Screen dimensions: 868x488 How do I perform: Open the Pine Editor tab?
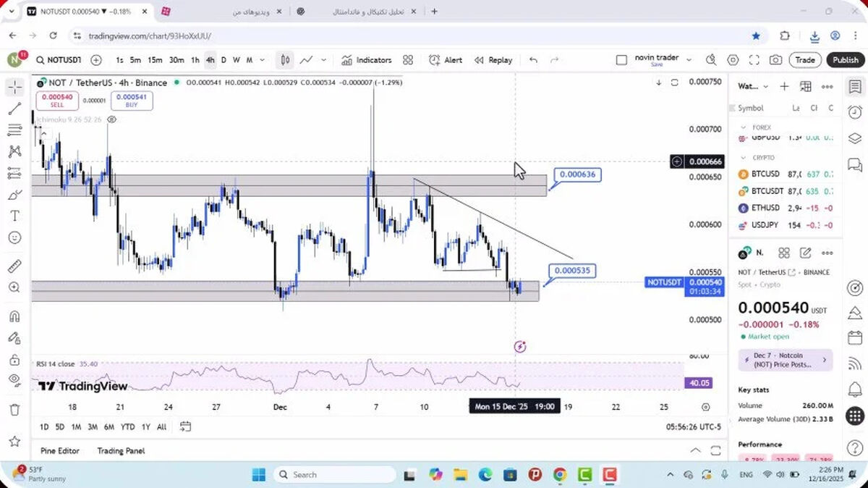pos(60,450)
